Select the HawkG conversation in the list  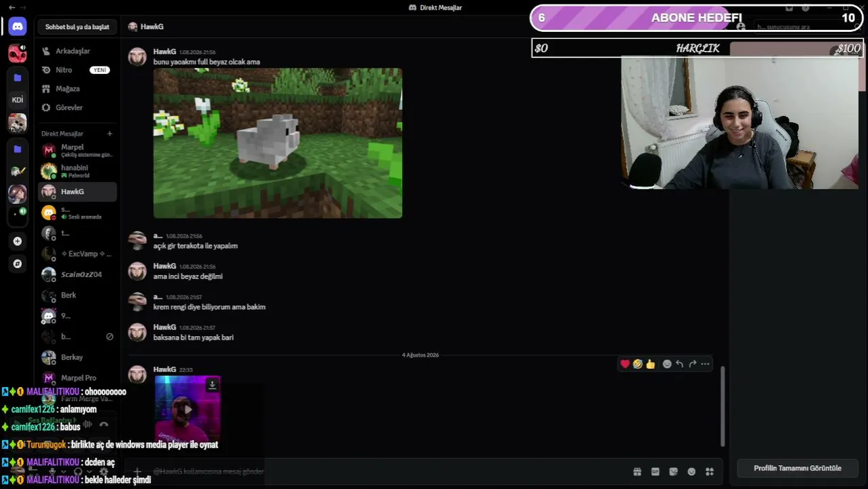77,192
